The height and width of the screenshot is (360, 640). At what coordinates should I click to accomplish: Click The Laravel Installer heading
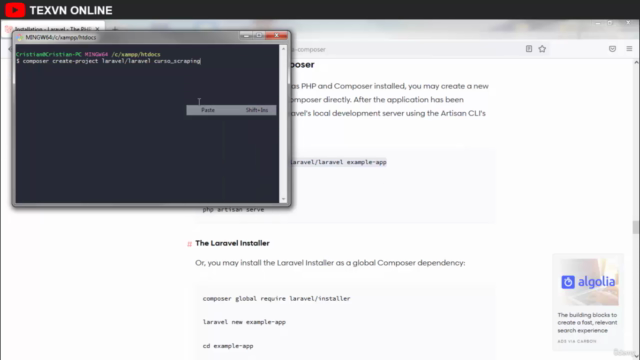click(x=232, y=243)
